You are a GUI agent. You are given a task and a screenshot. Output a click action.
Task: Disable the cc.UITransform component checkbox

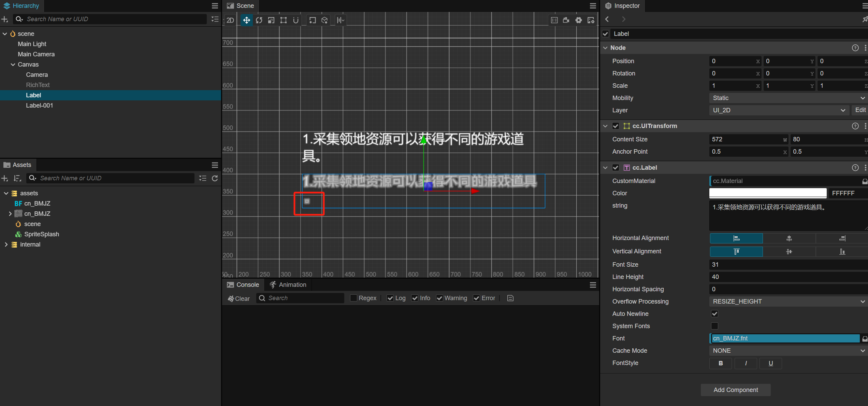616,126
